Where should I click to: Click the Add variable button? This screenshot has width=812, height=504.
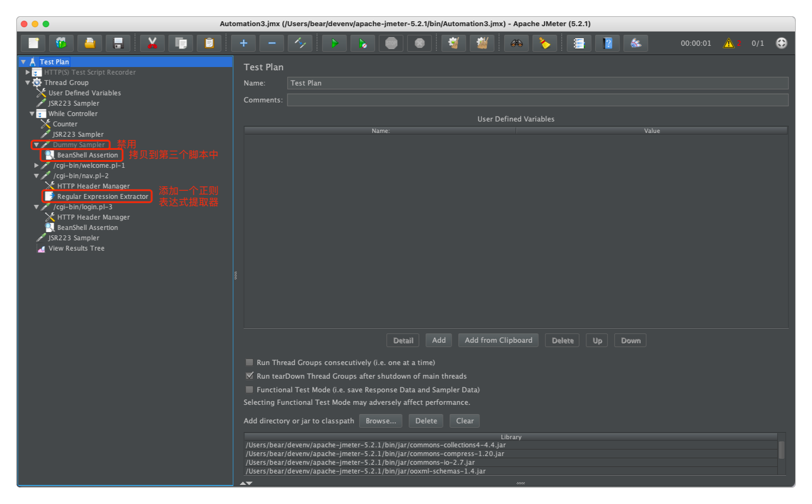pyautogui.click(x=439, y=340)
